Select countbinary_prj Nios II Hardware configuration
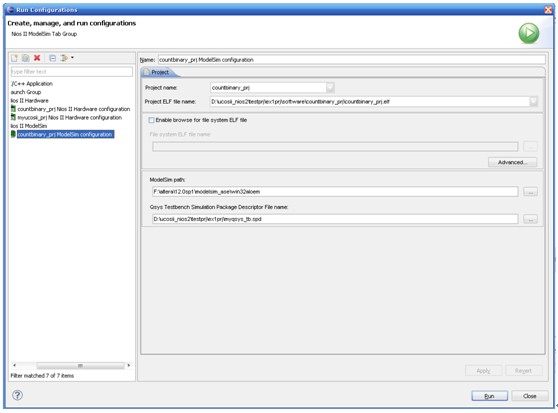This screenshot has height=413, width=558. [74, 109]
